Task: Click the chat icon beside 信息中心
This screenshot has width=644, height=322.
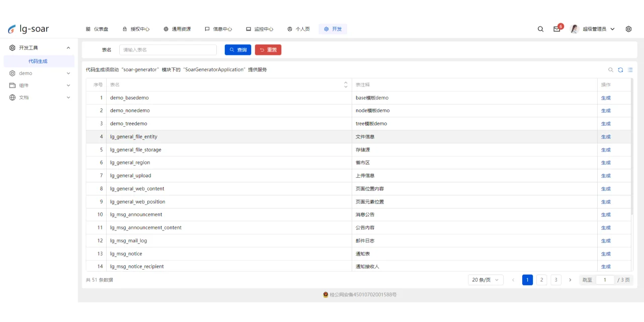Action: [207, 29]
